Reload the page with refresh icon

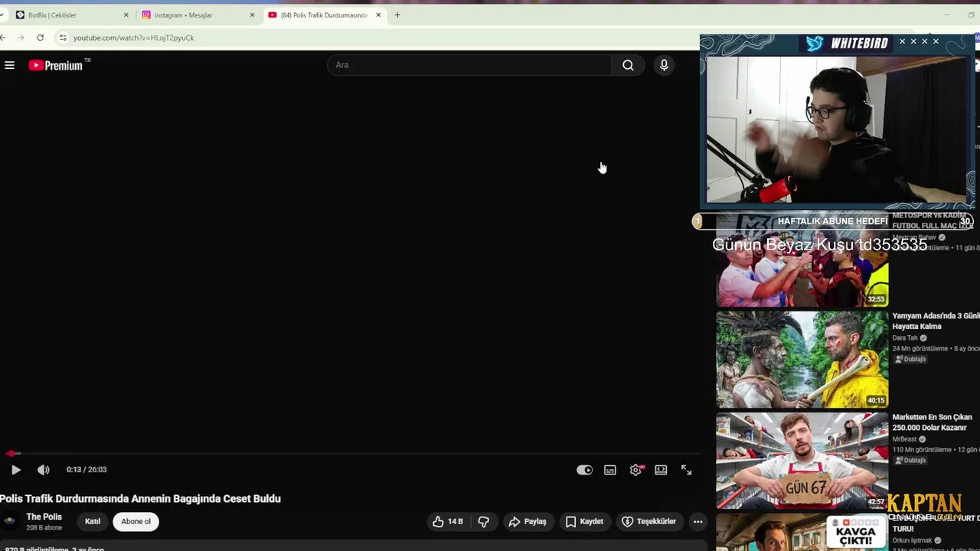pos(40,37)
